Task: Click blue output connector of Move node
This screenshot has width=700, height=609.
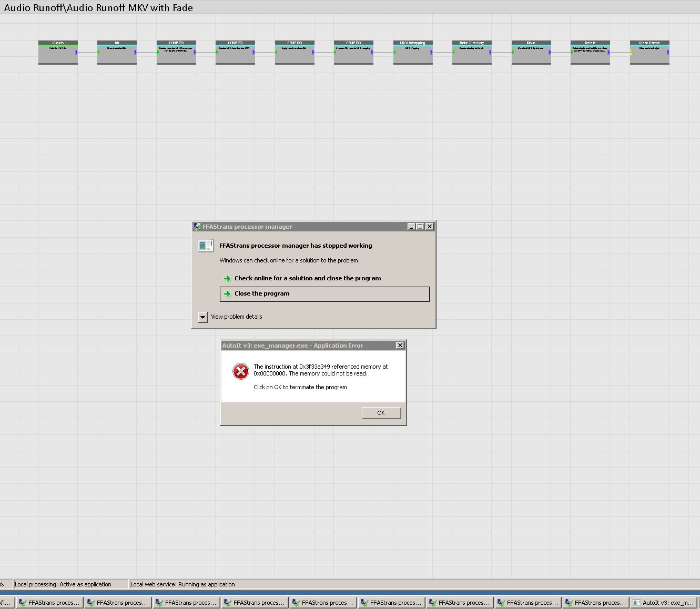Action: click(x=550, y=52)
